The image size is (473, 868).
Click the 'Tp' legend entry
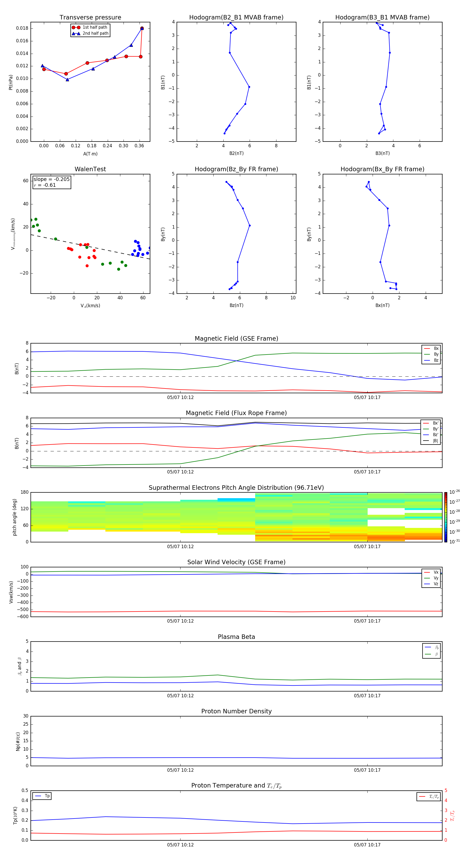[x=42, y=796]
